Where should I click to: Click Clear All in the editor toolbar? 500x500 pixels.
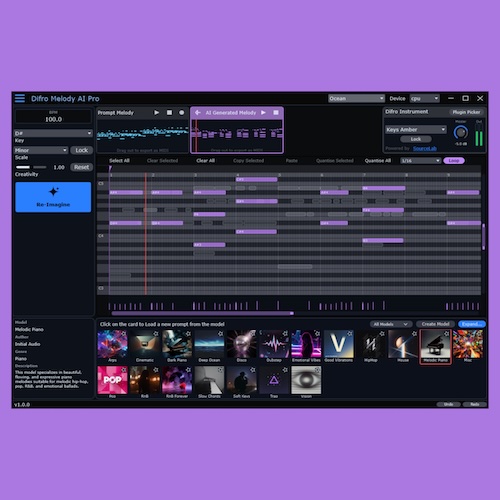[205, 161]
